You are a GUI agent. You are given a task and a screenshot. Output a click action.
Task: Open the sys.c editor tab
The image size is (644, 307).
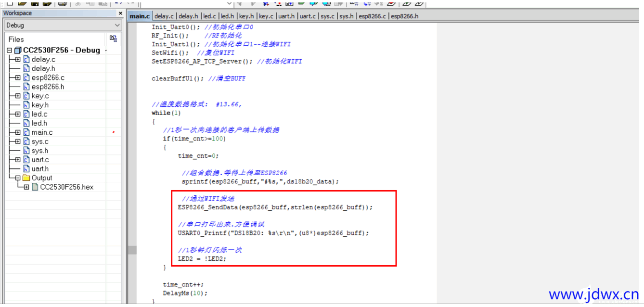[x=328, y=16]
